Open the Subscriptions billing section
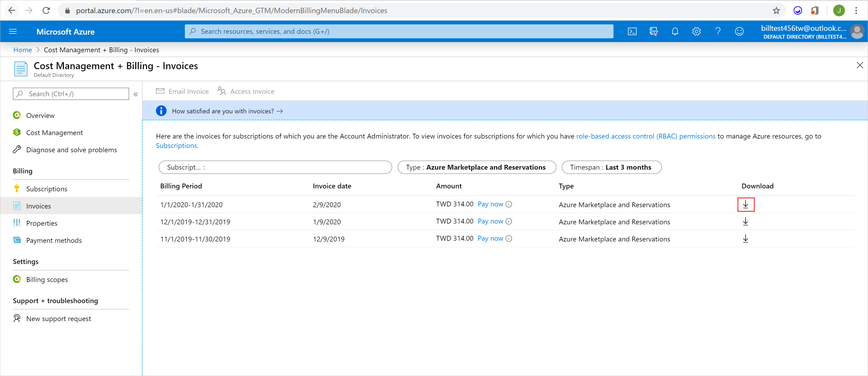The width and height of the screenshot is (868, 376). (47, 188)
